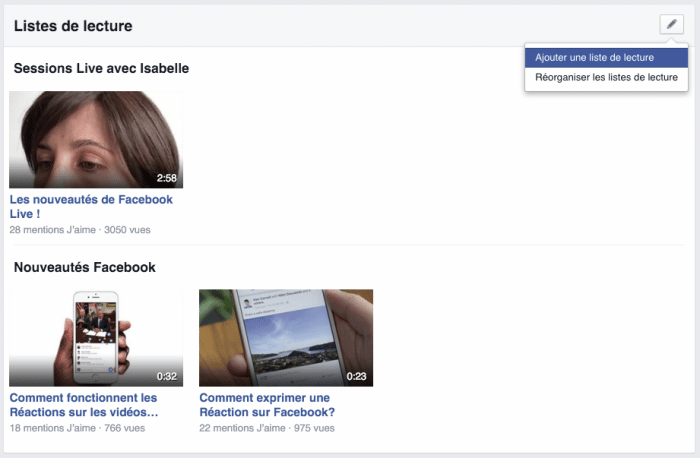This screenshot has width=700, height=458.
Task: Click the '975 vues' view count
Action: coord(314,428)
